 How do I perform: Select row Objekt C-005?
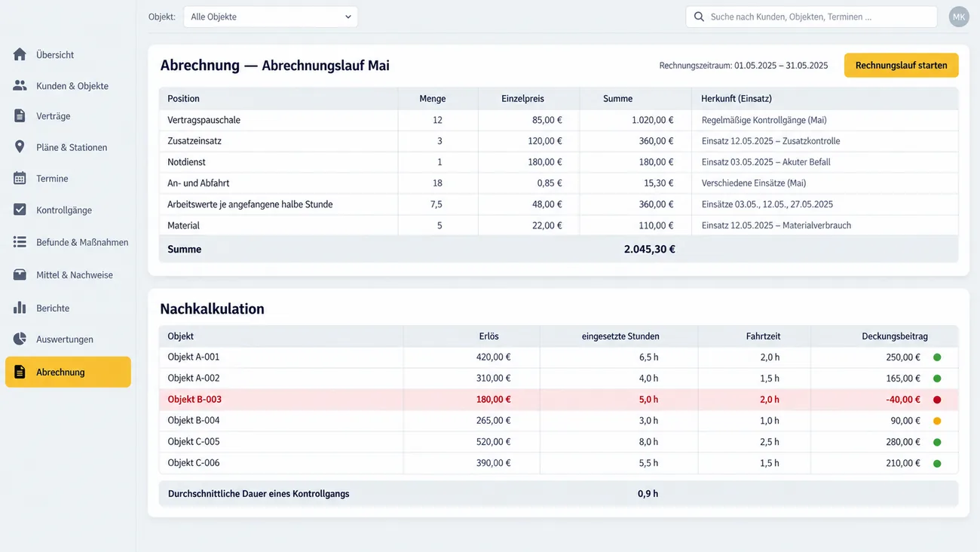click(558, 442)
